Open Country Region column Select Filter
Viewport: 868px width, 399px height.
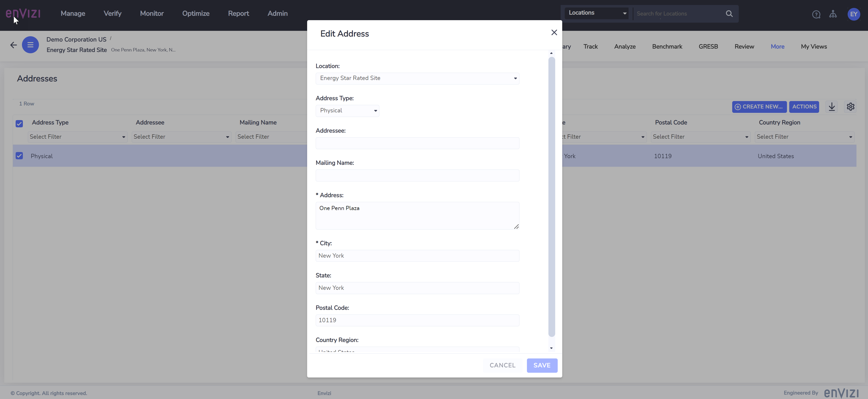(804, 137)
